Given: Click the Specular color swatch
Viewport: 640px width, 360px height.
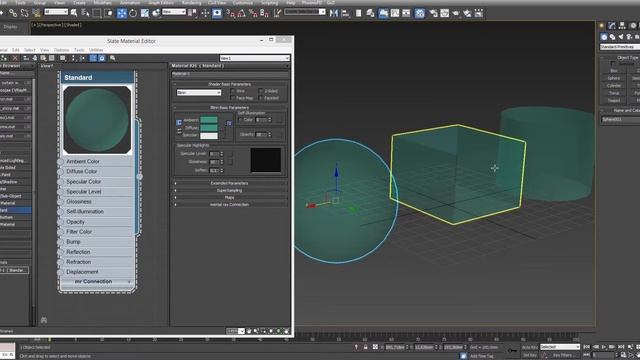Looking at the screenshot, I should coord(209,136).
